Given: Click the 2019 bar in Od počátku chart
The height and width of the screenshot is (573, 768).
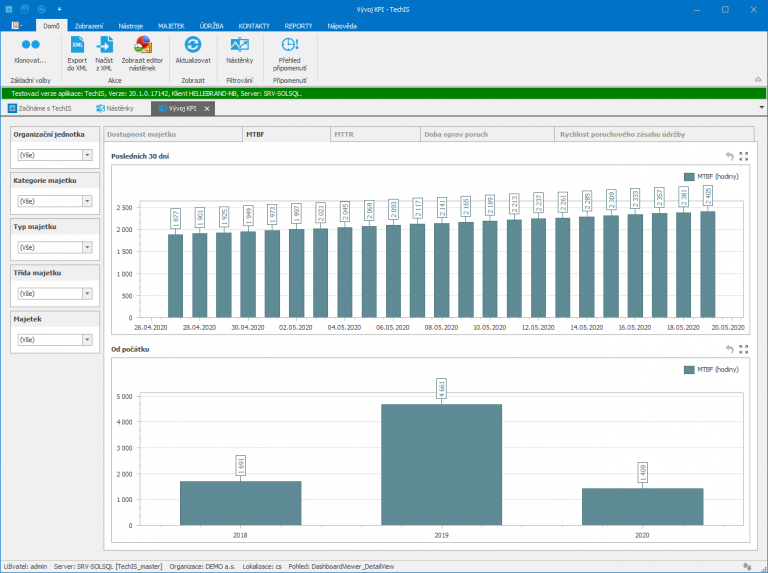Looking at the screenshot, I should click(440, 464).
